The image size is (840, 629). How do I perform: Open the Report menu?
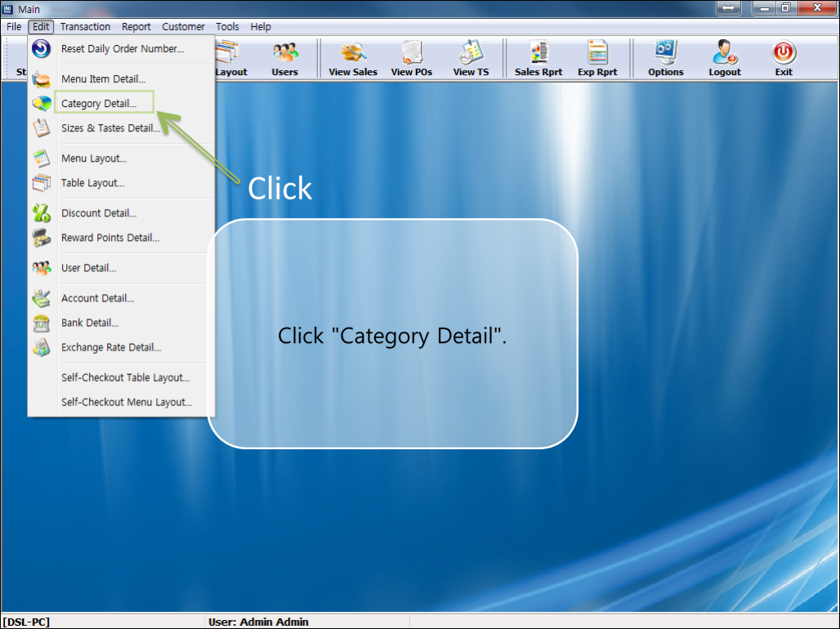click(136, 26)
